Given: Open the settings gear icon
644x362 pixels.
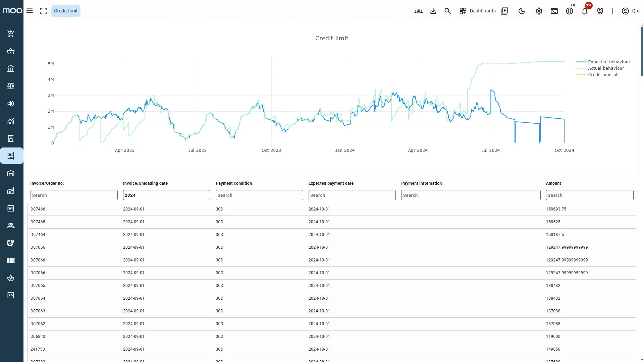Looking at the screenshot, I should 539,11.
